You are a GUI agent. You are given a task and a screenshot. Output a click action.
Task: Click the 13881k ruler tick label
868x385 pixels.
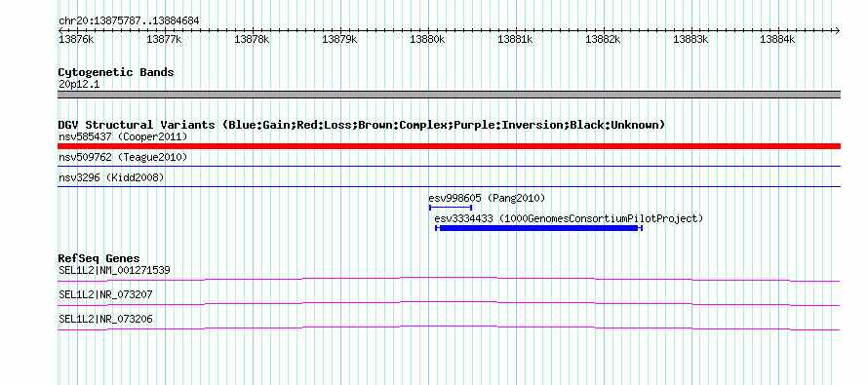[515, 39]
